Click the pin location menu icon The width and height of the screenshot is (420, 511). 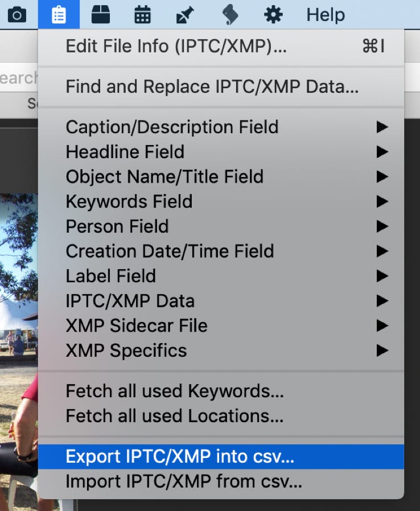click(x=186, y=15)
